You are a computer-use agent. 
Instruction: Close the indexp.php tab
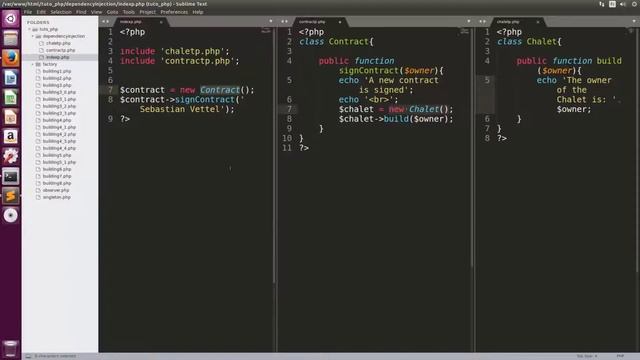[x=161, y=22]
